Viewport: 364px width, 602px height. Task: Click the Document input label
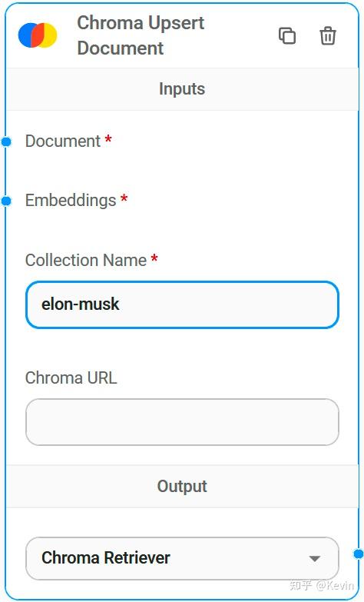63,141
